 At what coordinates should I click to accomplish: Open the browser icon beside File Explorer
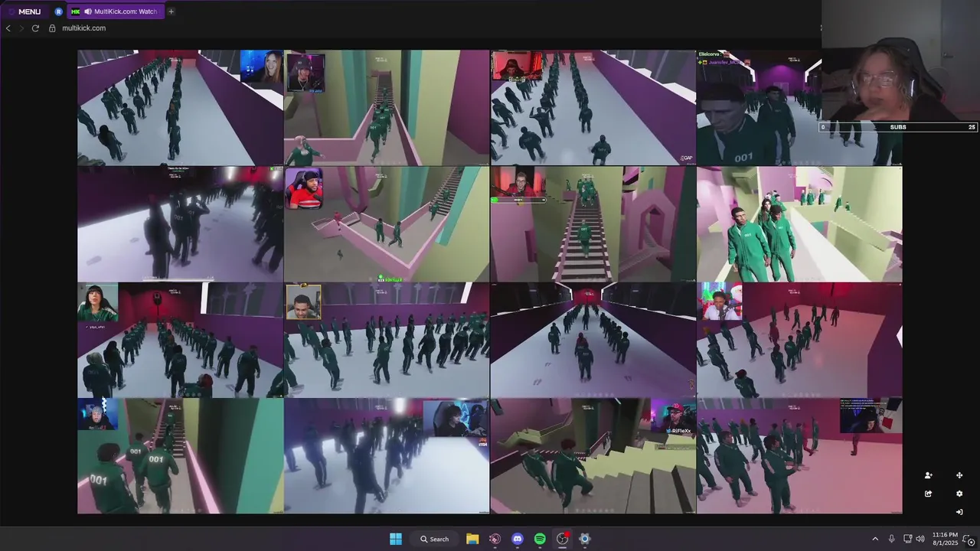point(495,539)
